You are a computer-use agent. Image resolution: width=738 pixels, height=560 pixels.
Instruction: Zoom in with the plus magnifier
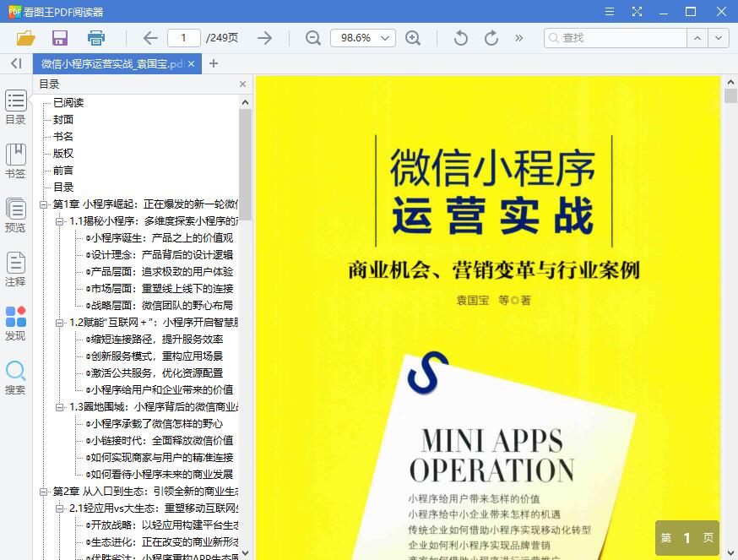pos(413,38)
